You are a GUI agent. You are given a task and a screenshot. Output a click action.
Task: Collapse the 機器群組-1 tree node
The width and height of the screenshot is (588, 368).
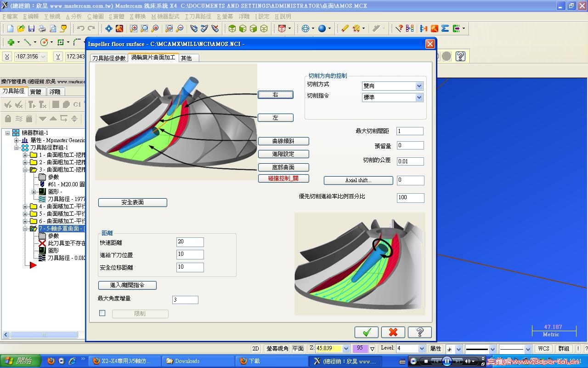pos(8,133)
